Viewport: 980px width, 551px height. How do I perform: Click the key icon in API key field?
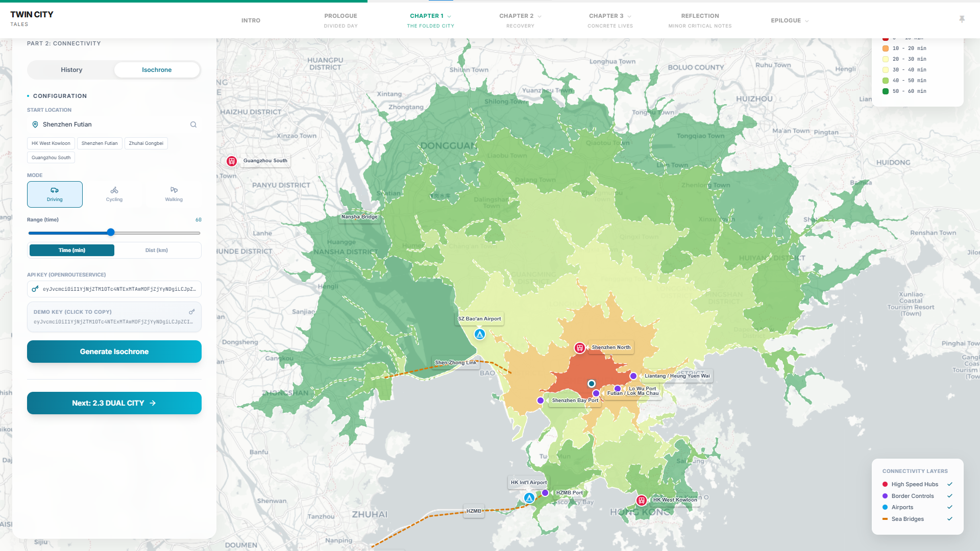click(35, 289)
